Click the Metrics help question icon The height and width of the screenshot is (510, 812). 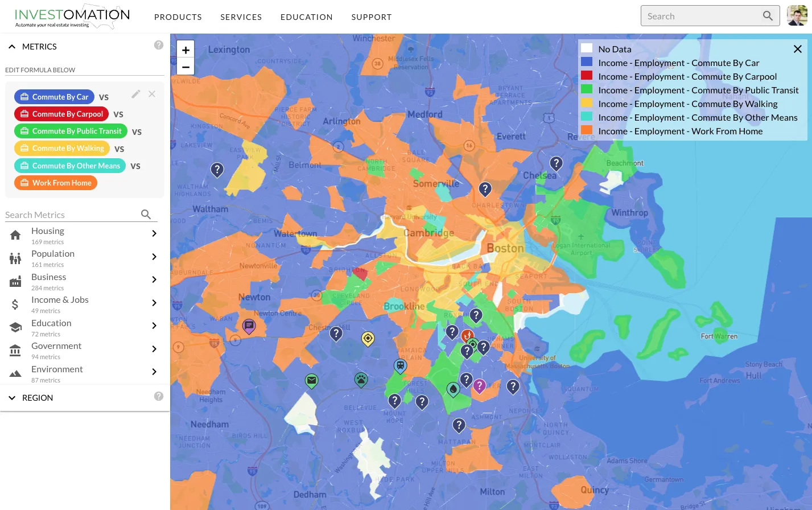point(159,46)
